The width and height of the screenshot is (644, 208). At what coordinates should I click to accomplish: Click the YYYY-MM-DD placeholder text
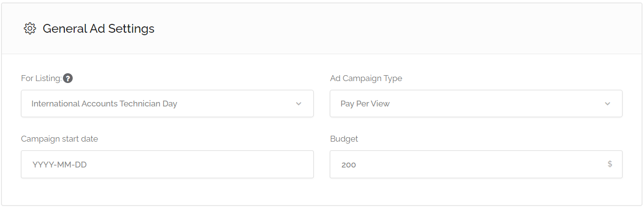coord(60,165)
